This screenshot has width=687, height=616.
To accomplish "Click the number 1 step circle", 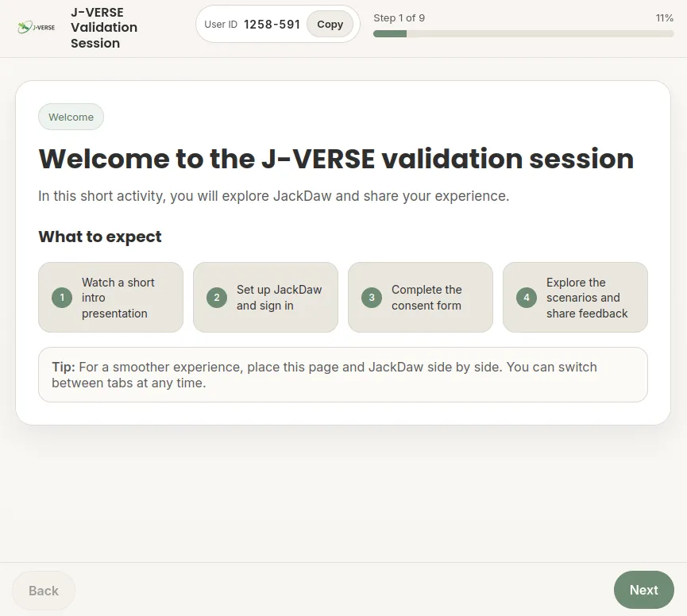I will click(x=62, y=298).
